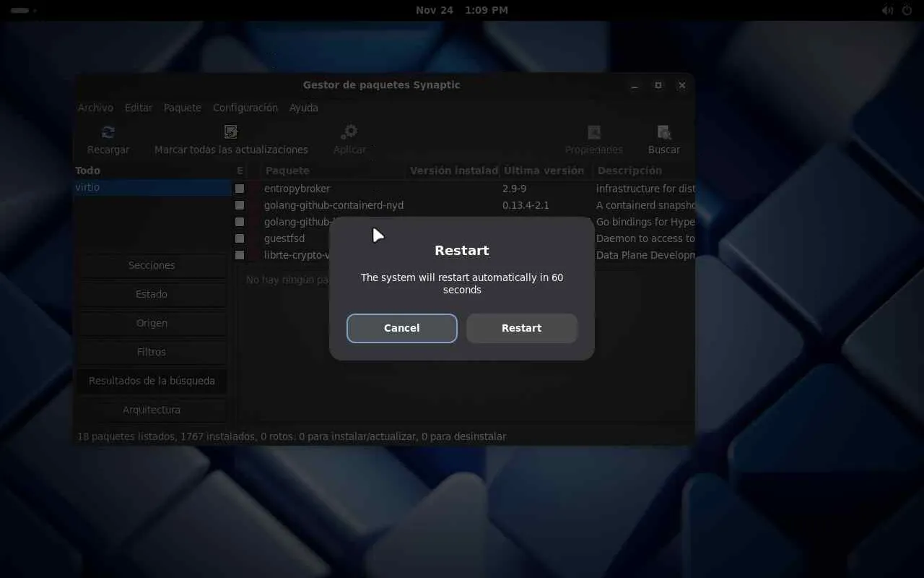This screenshot has width=924, height=578.
Task: Sort by the Versión instalada column header
Action: [453, 171]
